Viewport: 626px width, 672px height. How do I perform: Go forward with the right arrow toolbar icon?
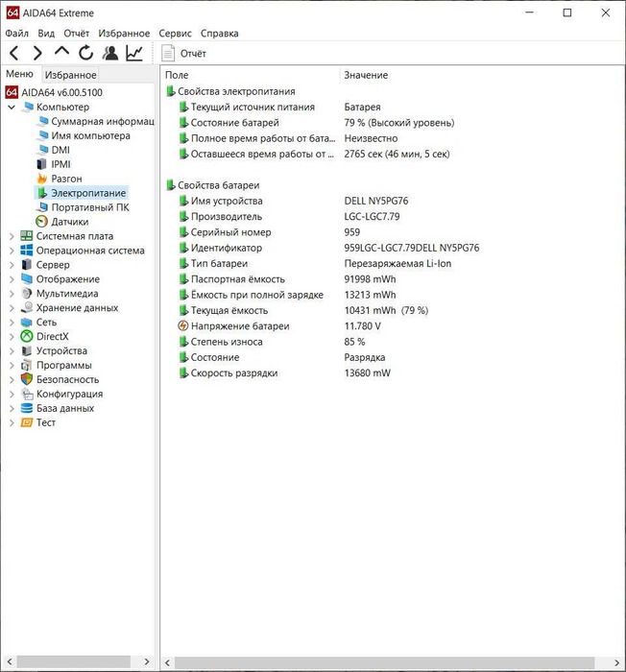tap(37, 53)
